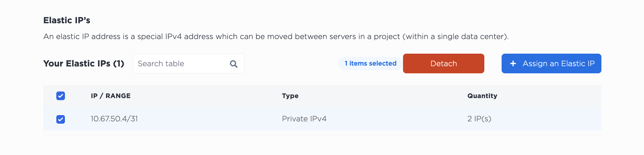Viewport: 644px width, 155px height.
Task: Sort by the IP / RANGE column header
Action: tap(111, 96)
